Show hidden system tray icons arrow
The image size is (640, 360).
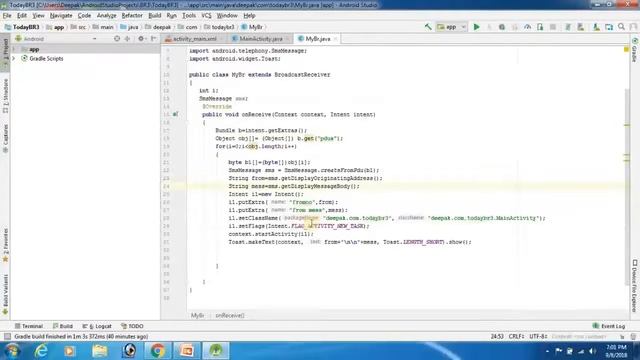(547, 351)
